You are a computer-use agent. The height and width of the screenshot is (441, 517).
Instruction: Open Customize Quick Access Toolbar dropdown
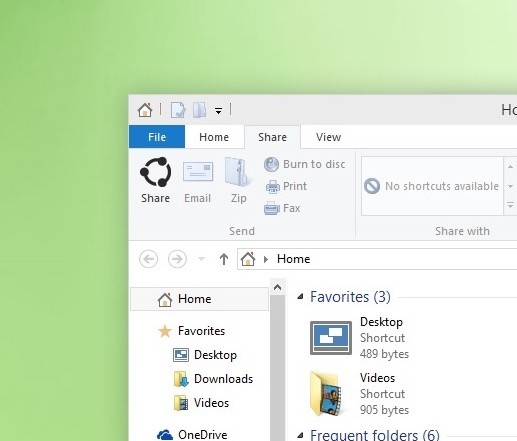(218, 111)
